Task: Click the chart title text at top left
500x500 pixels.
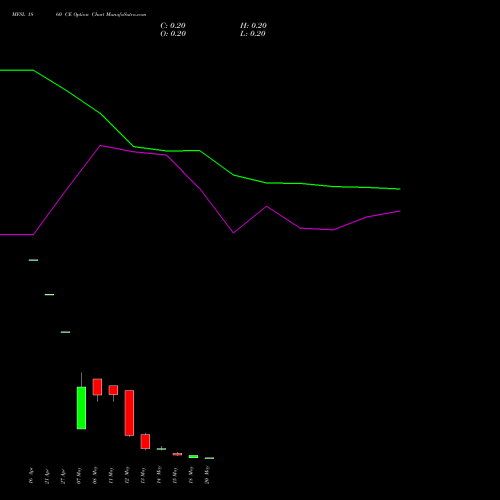Action: coord(79,15)
